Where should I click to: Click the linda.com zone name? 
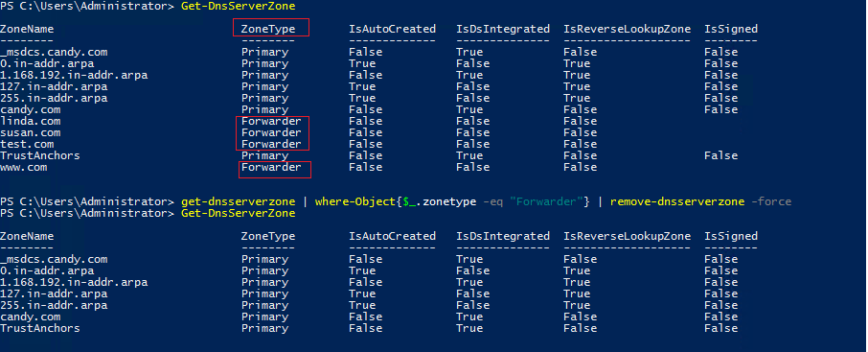(x=31, y=121)
